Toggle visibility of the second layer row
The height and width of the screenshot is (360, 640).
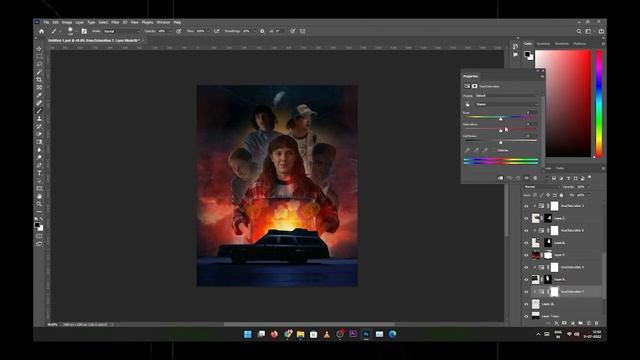click(526, 218)
